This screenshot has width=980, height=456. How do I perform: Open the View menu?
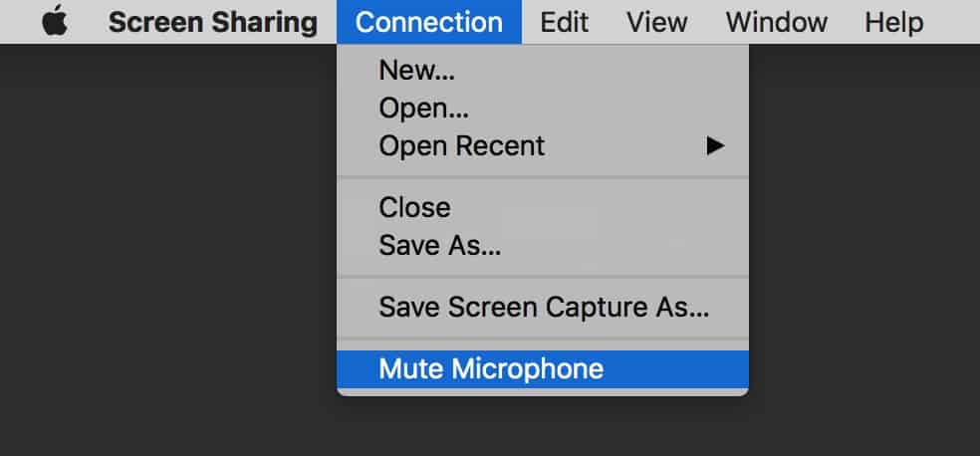point(656,22)
